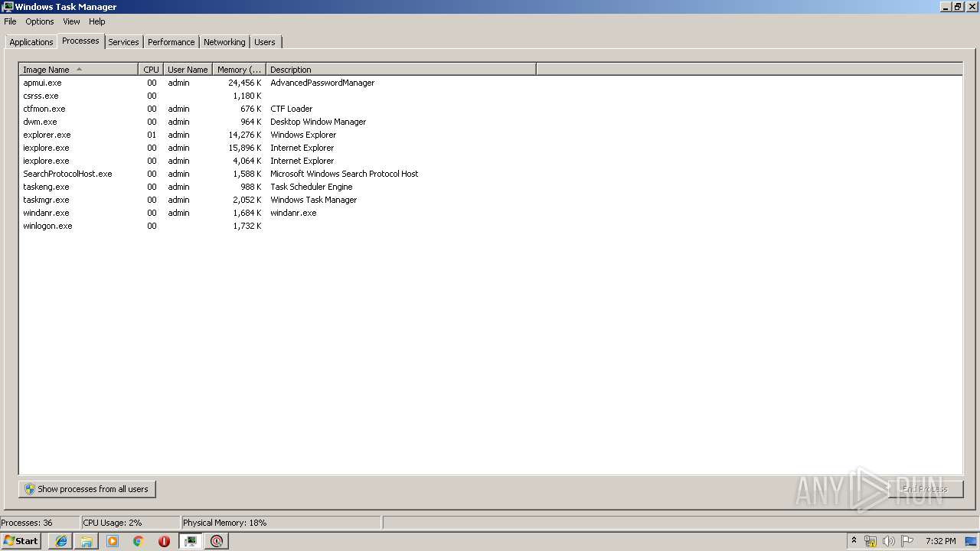Switch to the Services tab
This screenshot has width=980, height=551.
tap(123, 42)
